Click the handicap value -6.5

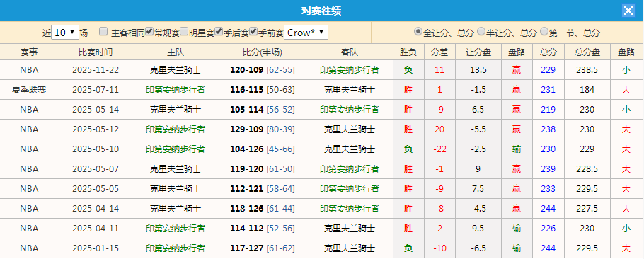point(478,248)
